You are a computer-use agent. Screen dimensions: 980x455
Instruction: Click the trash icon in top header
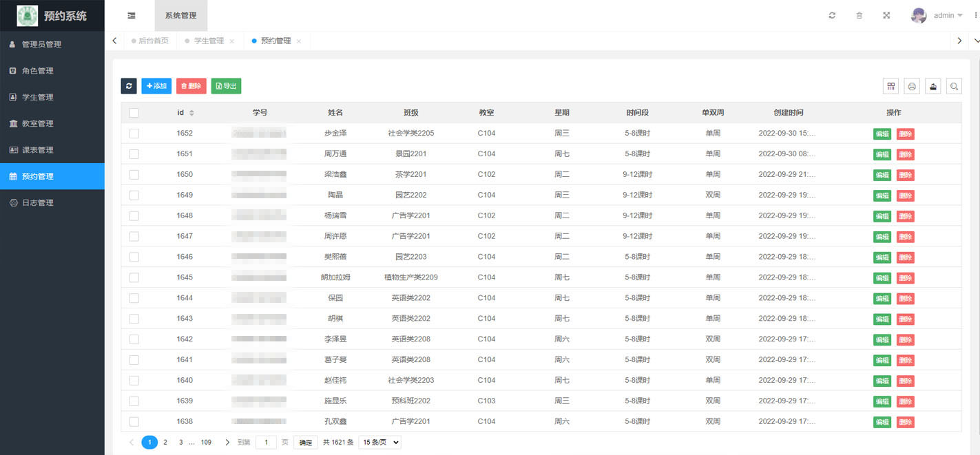[859, 16]
